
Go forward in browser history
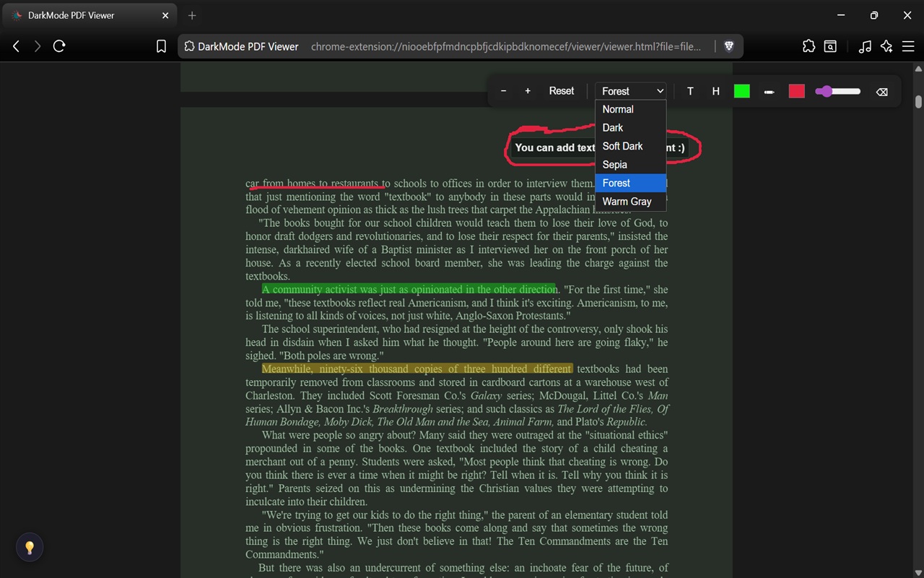[38, 46]
